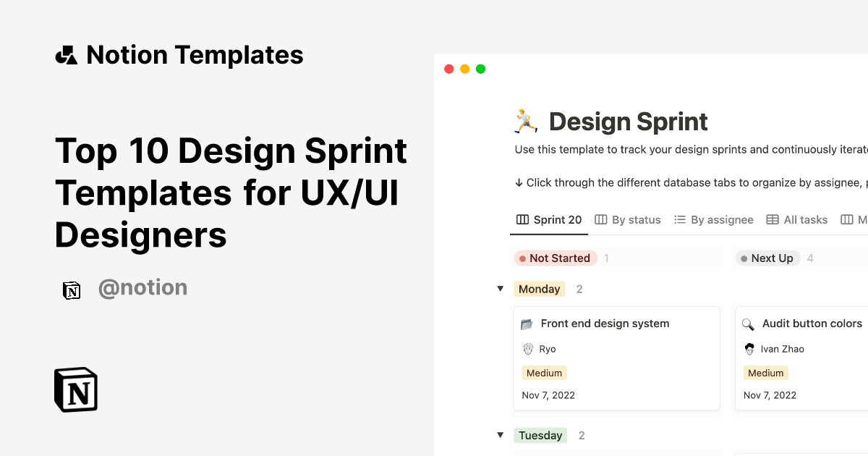The height and width of the screenshot is (456, 868).
Task: Select the Next Up status pill
Action: point(767,258)
